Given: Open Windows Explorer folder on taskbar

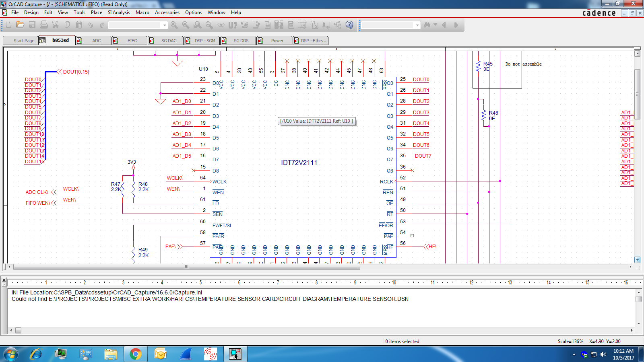Looking at the screenshot, I should click(111, 354).
